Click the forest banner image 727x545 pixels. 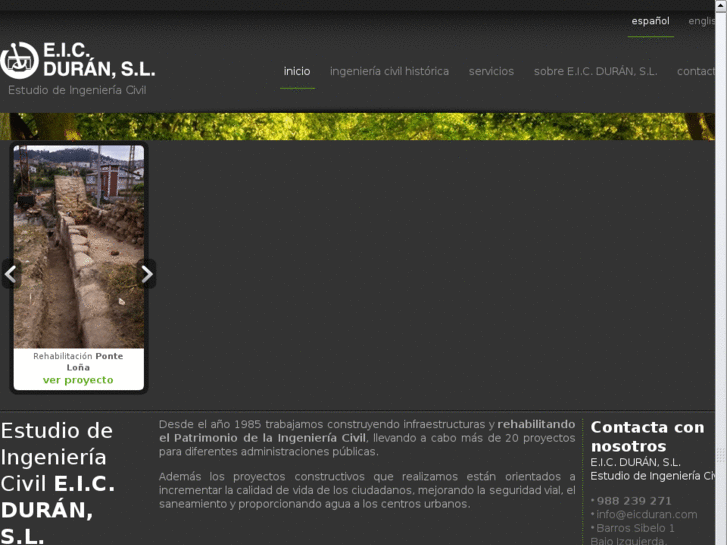click(357, 126)
